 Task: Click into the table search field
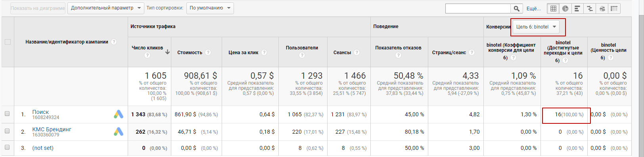click(x=478, y=8)
